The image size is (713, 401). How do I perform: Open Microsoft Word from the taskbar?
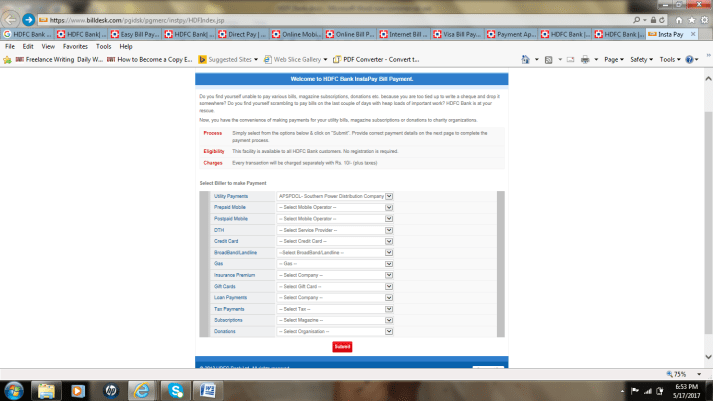pos(208,391)
